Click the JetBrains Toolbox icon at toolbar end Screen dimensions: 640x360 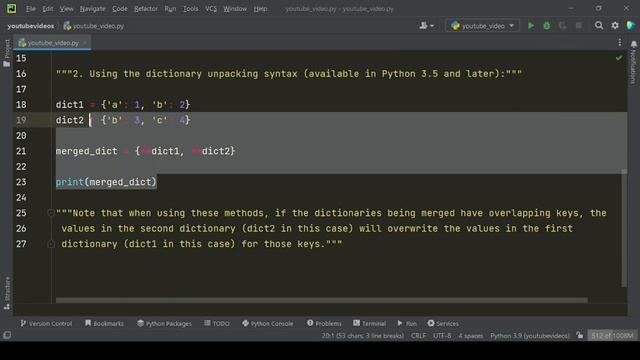(x=631, y=25)
